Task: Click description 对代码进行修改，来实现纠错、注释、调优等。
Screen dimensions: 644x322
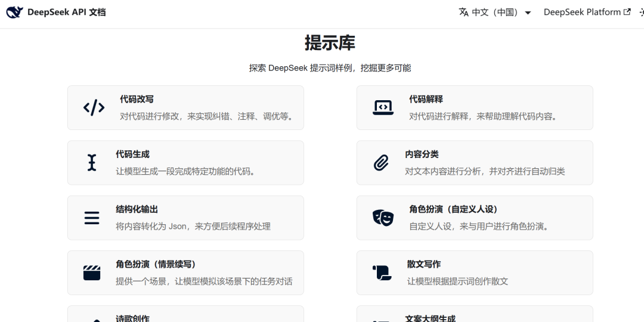Action: [x=208, y=117]
